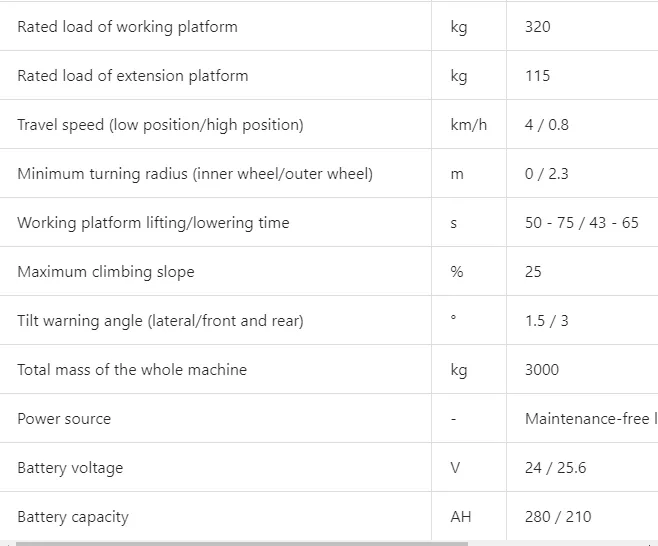
Task: Click the "Minimum turning radius" row label
Action: (195, 174)
